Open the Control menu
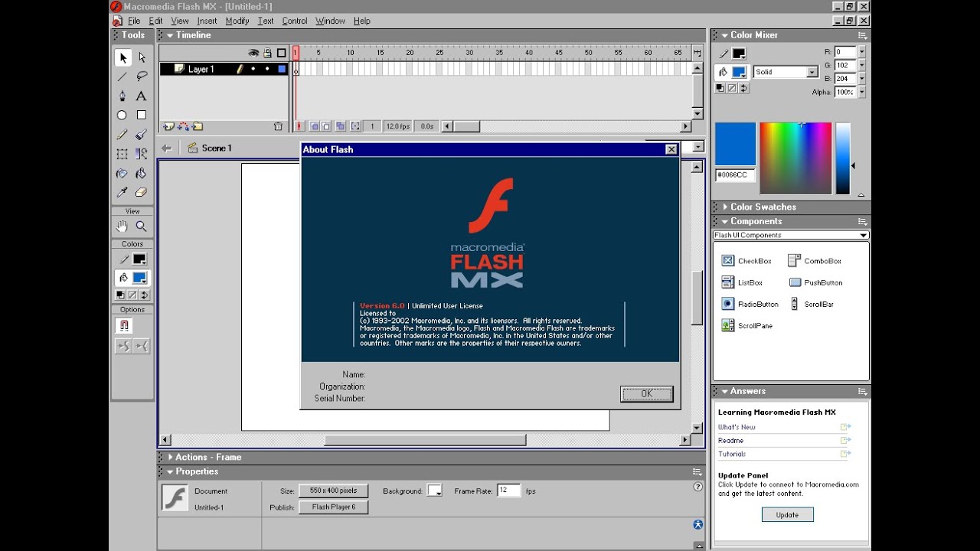980x551 pixels. click(x=295, y=21)
